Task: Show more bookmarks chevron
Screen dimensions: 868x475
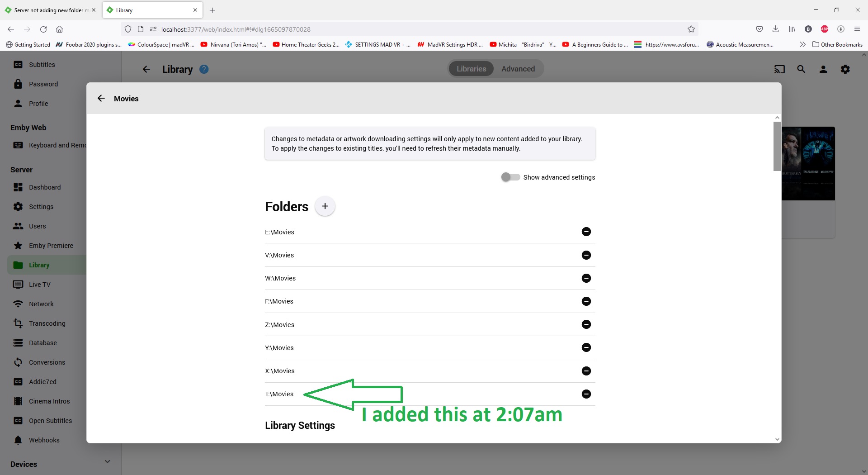Action: pos(802,44)
